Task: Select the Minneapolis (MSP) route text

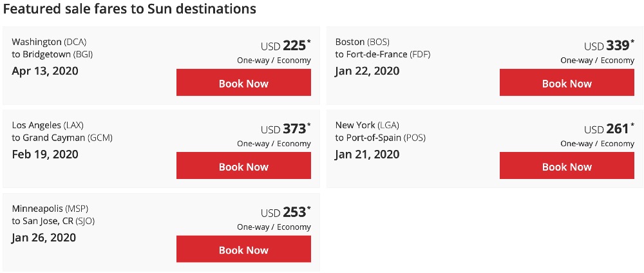Action: [x=50, y=209]
